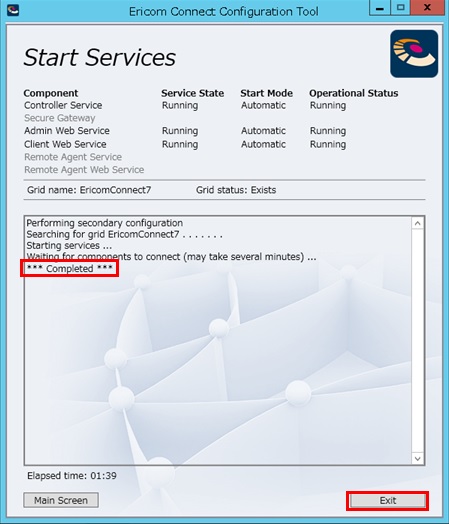This screenshot has width=449, height=524.
Task: Click Controller Service's Automatic start mode
Action: tap(263, 105)
